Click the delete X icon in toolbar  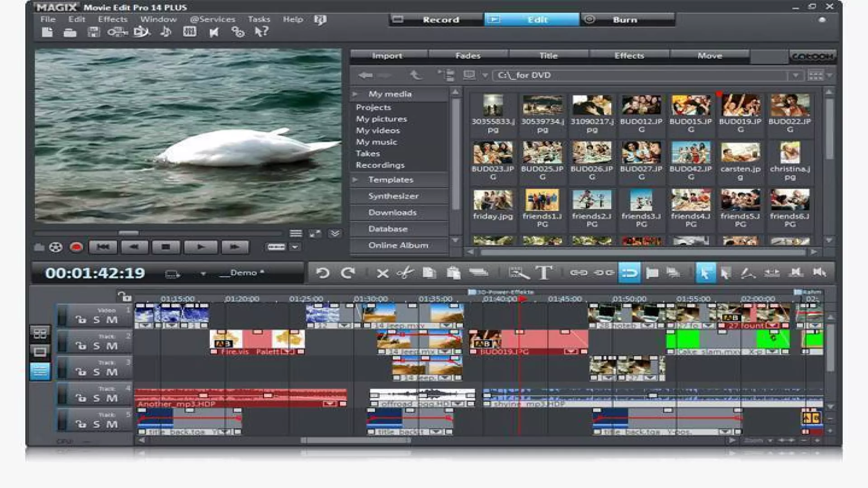tap(382, 273)
